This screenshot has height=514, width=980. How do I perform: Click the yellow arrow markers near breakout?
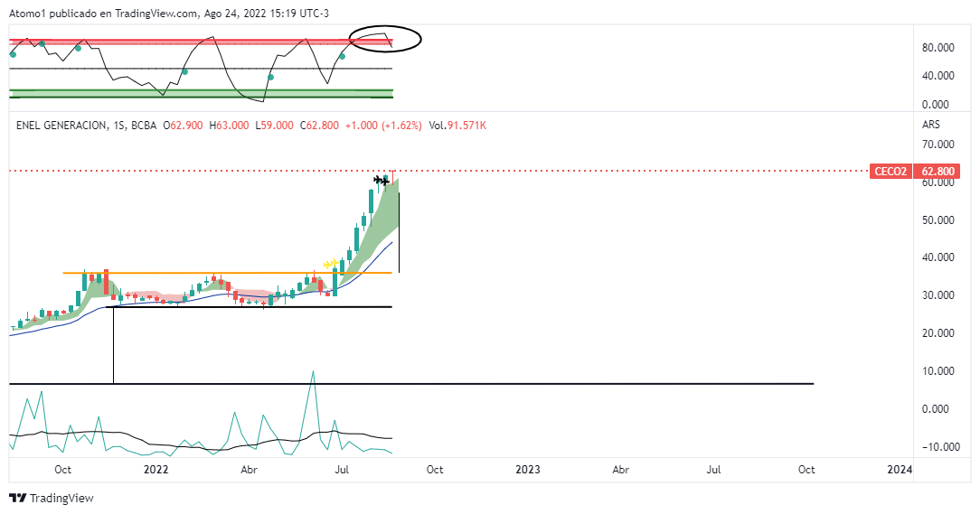point(331,264)
